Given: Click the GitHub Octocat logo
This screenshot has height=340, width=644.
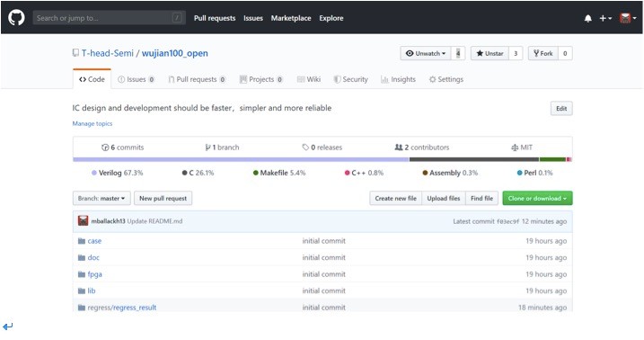Looking at the screenshot, I should 16,18.
